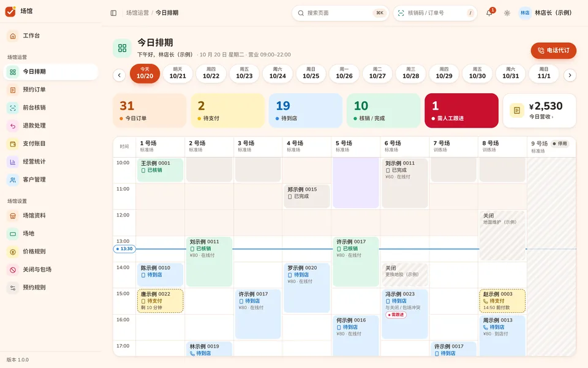
Task: Open the notification bell
Action: point(489,13)
